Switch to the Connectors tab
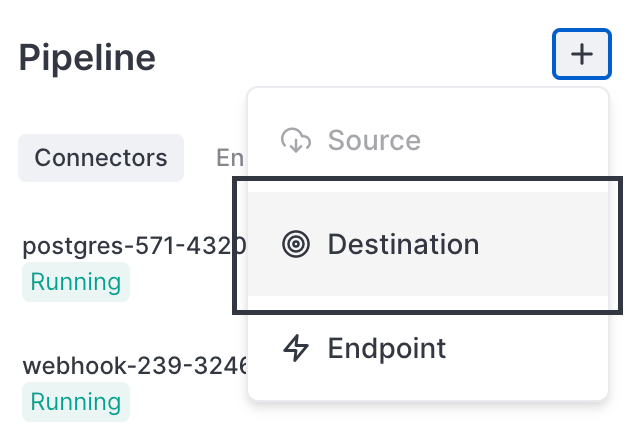 click(101, 158)
